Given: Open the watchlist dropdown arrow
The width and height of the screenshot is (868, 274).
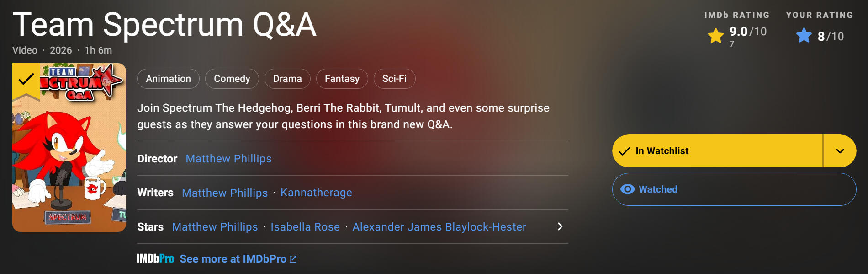Looking at the screenshot, I should coord(840,151).
